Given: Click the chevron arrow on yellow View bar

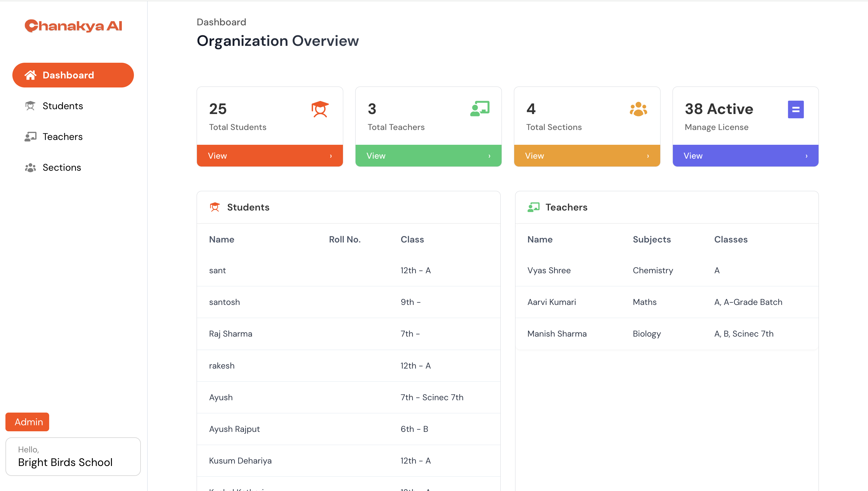Looking at the screenshot, I should click(648, 156).
